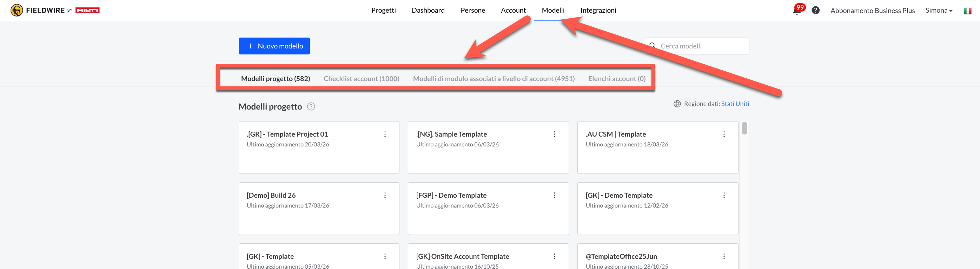Select the Elenchi account (0) tab
This screenshot has height=269, width=980.
[616, 79]
